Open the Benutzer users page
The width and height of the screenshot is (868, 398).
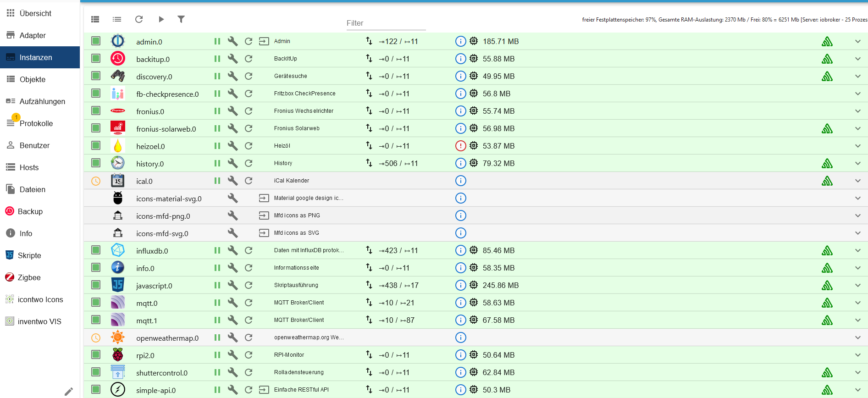[40, 145]
